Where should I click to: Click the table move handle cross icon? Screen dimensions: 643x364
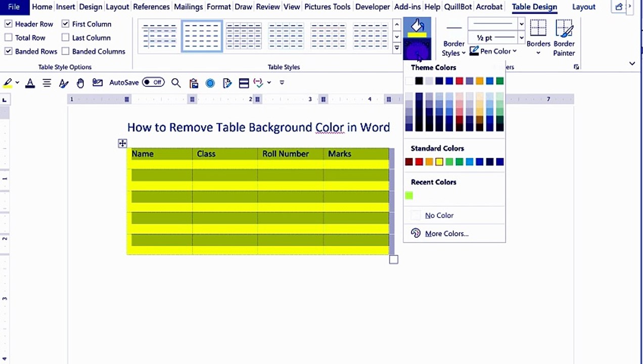point(122,144)
